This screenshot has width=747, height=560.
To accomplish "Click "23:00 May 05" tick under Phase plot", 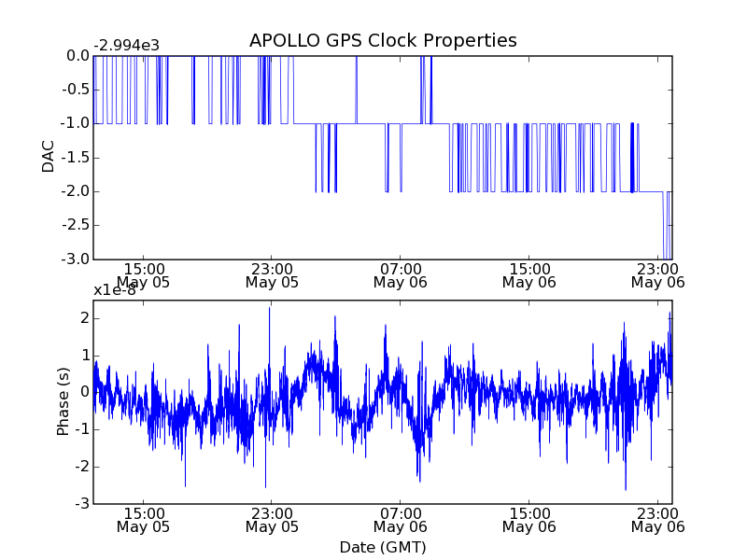I will 272,521.
